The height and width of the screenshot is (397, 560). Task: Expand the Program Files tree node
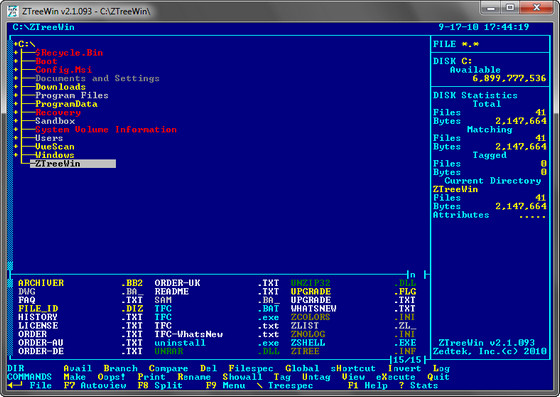(x=16, y=96)
